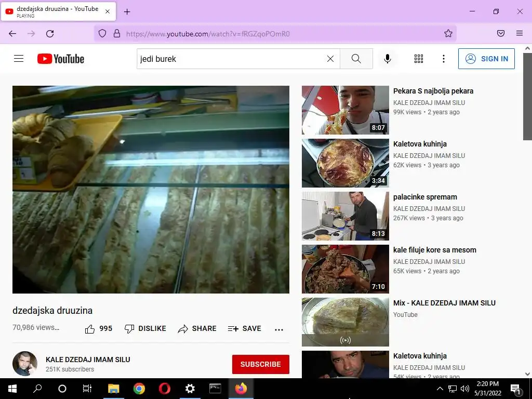
Task: Open the YouTube hamburger guide menu
Action: [x=19, y=59]
